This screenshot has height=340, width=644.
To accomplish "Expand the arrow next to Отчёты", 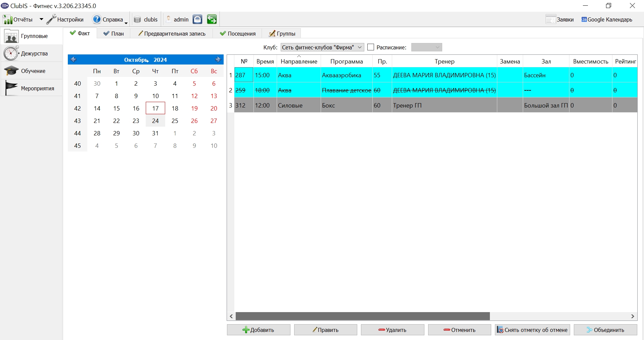I will pyautogui.click(x=41, y=19).
